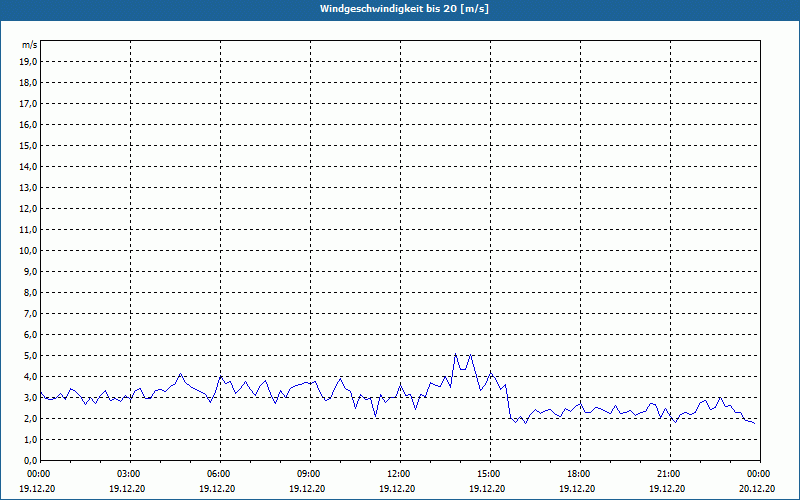
Task: Click the 7,0 y-axis label
Action: tap(30, 313)
